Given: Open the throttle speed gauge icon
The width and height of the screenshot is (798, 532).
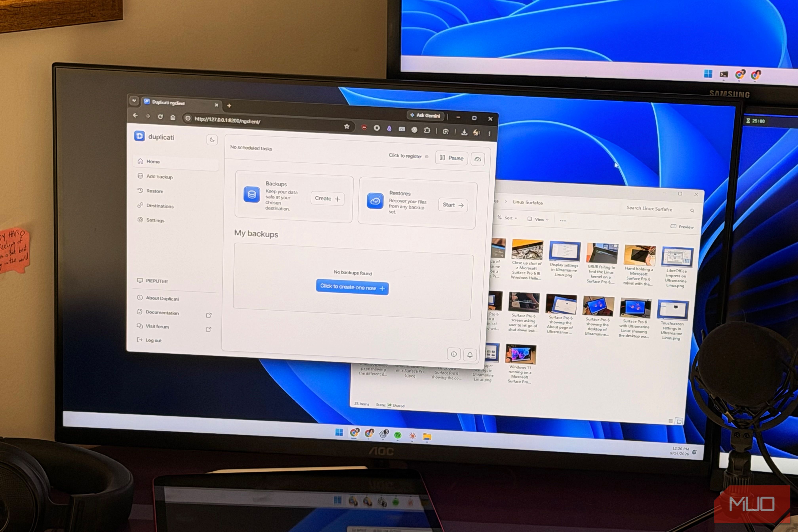Looking at the screenshot, I should click(x=477, y=159).
